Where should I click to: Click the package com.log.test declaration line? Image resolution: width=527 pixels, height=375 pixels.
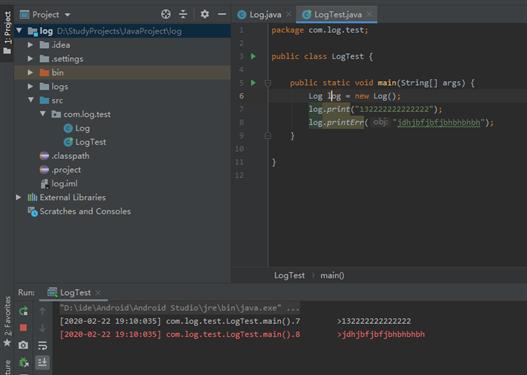[x=320, y=30]
